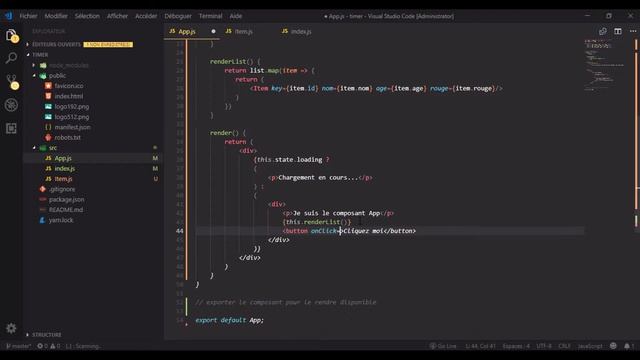640x360 pixels.
Task: Click the Espaces: 4 indentation setting
Action: click(516, 346)
